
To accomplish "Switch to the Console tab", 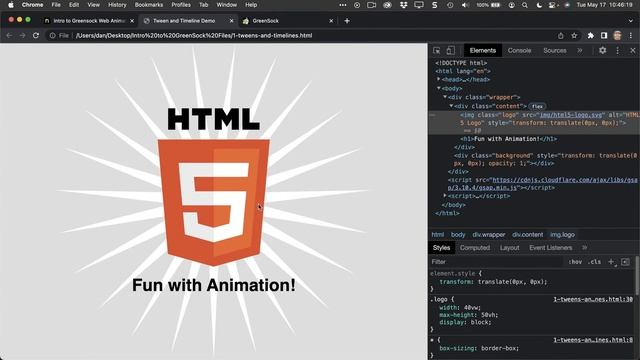I will pyautogui.click(x=519, y=51).
